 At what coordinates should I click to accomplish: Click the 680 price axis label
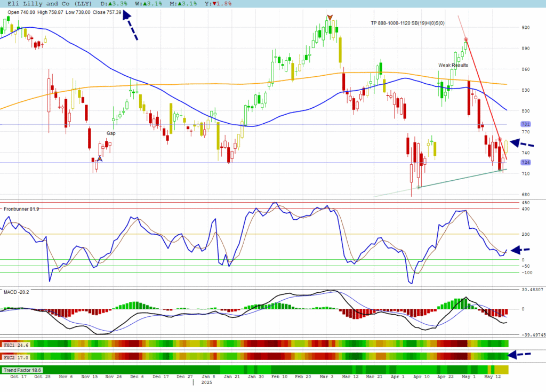click(525, 195)
